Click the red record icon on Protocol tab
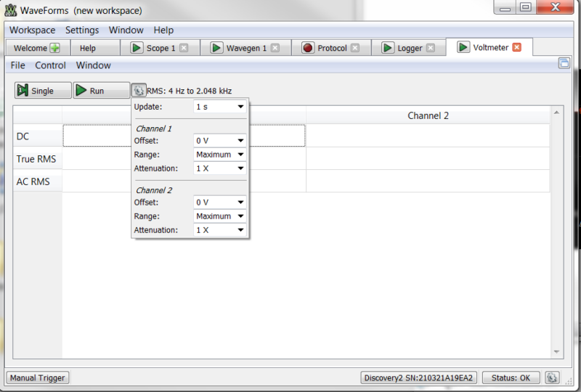Image resolution: width=581 pixels, height=392 pixels. [x=307, y=48]
